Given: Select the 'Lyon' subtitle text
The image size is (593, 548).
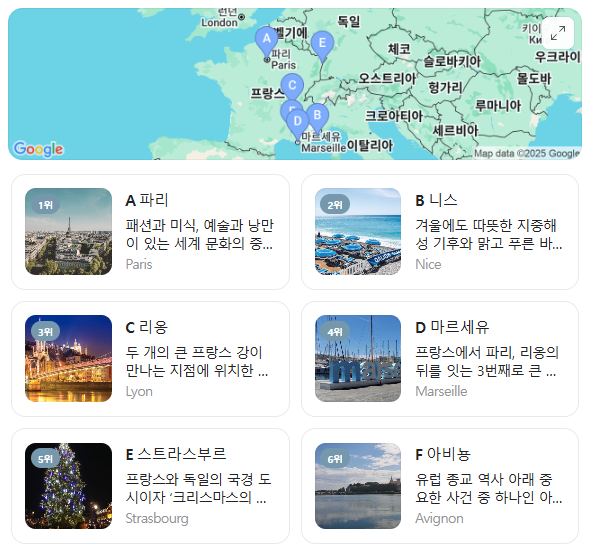Looking at the screenshot, I should 139,392.
